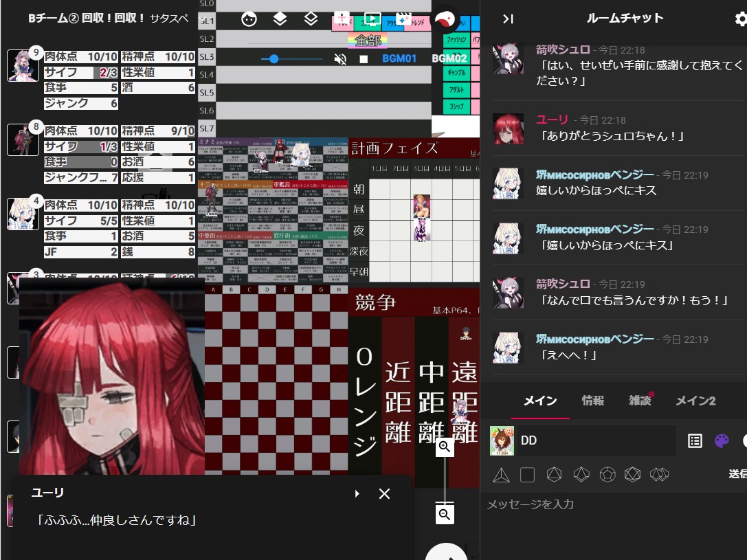Roll the D8 octahedron die
Image resolution: width=747 pixels, height=560 pixels.
point(554,475)
